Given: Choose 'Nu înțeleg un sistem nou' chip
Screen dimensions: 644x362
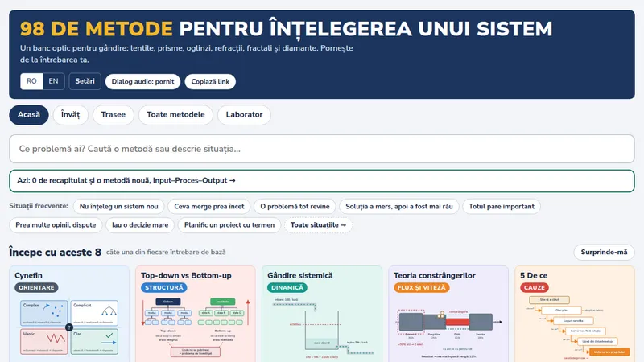Looking at the screenshot, I should pos(118,207).
